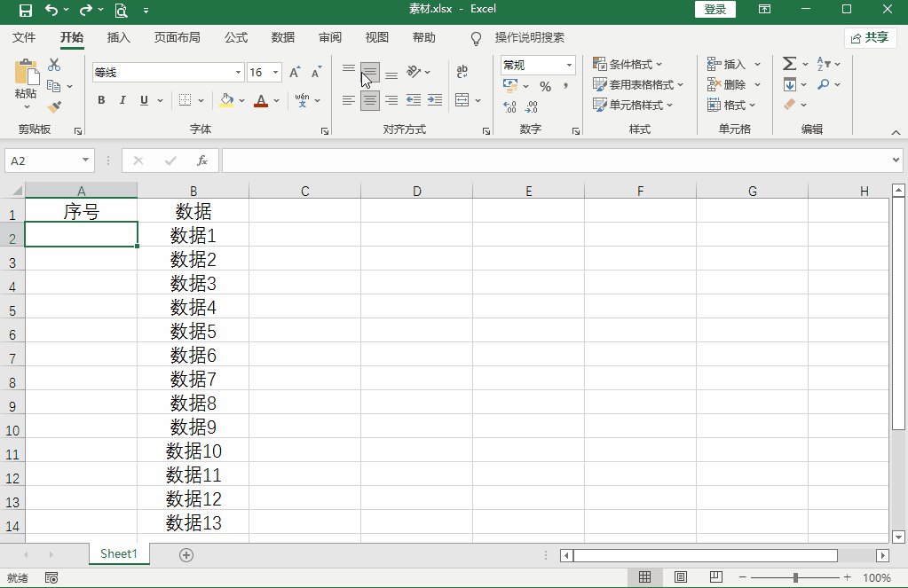Open the phonetic guide wén icon
The width and height of the screenshot is (908, 588).
[x=302, y=100]
